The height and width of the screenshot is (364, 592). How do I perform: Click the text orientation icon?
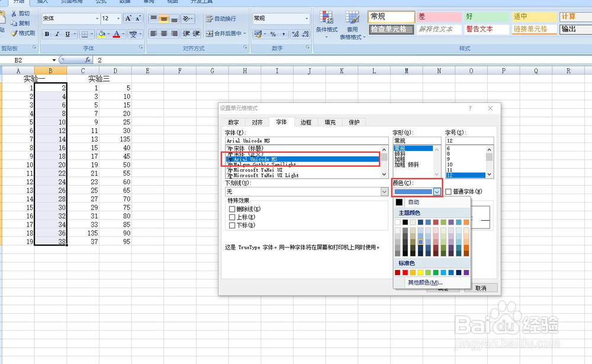186,18
